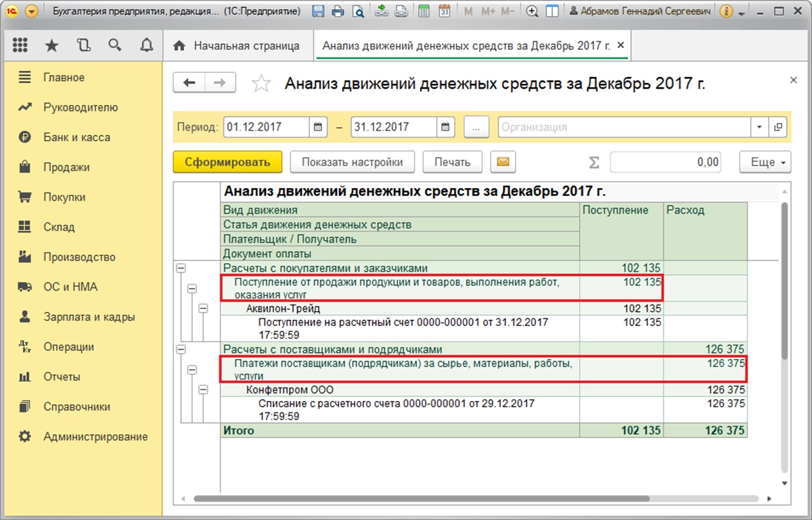Collapse the Аквилон-Трейд group
Screen dimensions: 812x520
tap(204, 308)
